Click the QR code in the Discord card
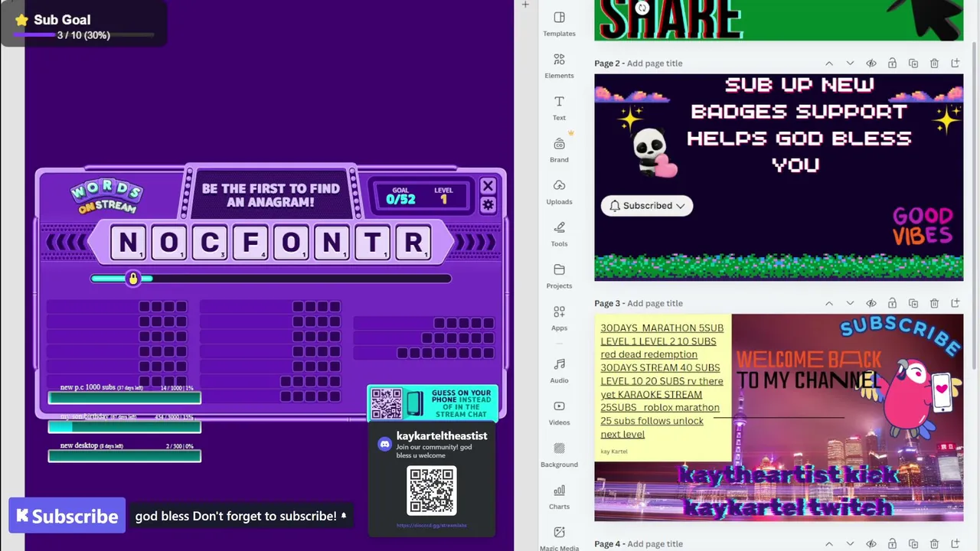The height and width of the screenshot is (551, 980). coord(432,491)
